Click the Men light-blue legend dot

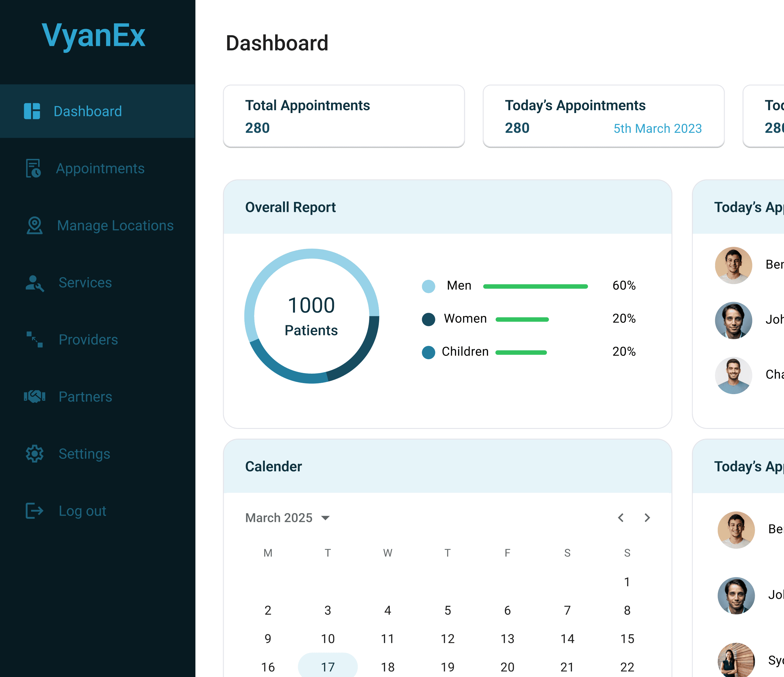428,286
